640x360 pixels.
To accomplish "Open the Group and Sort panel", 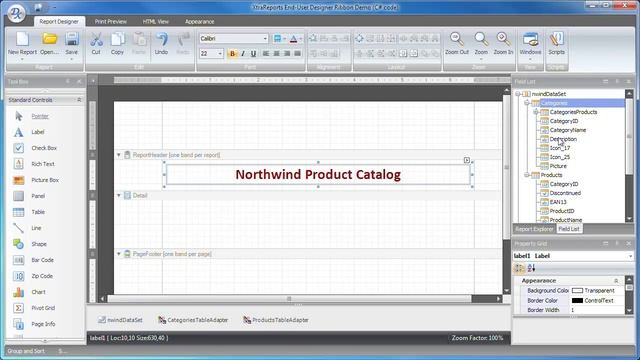I will pos(26,351).
